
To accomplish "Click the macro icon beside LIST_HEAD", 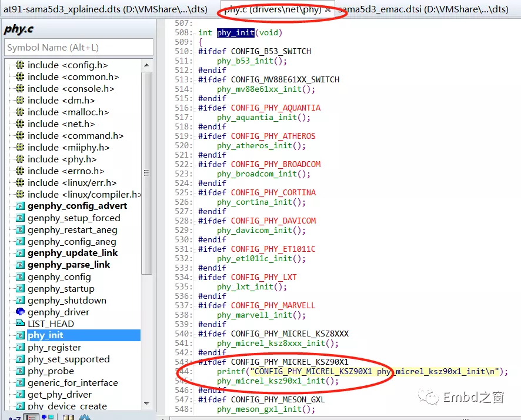I will [20, 324].
